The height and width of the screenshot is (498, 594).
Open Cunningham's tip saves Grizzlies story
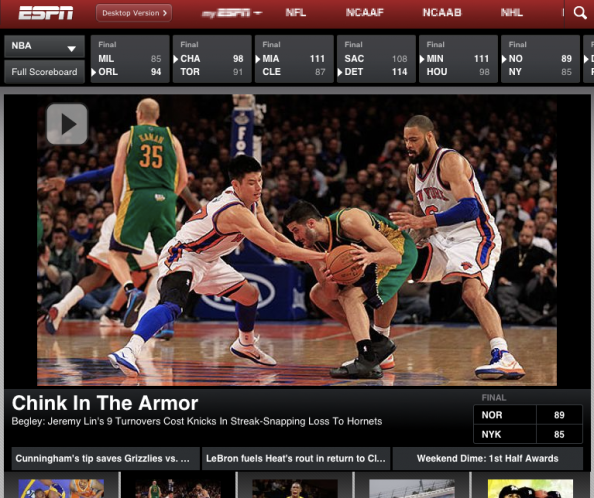(106, 459)
